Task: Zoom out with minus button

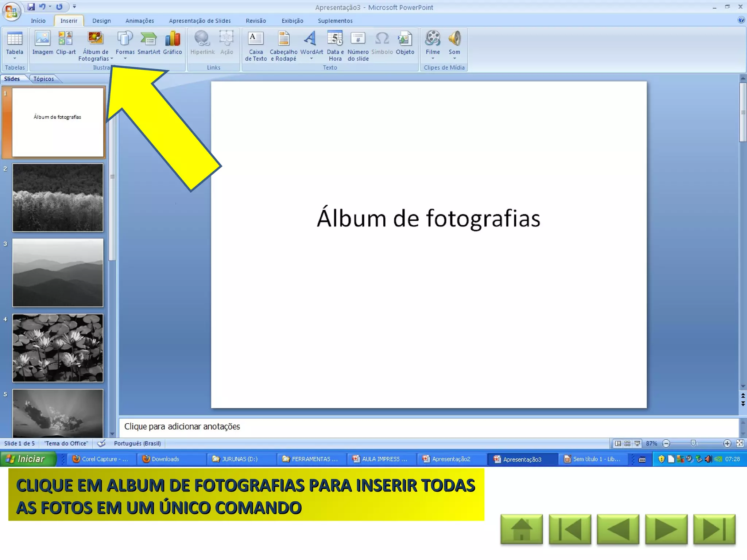Action: (x=666, y=443)
